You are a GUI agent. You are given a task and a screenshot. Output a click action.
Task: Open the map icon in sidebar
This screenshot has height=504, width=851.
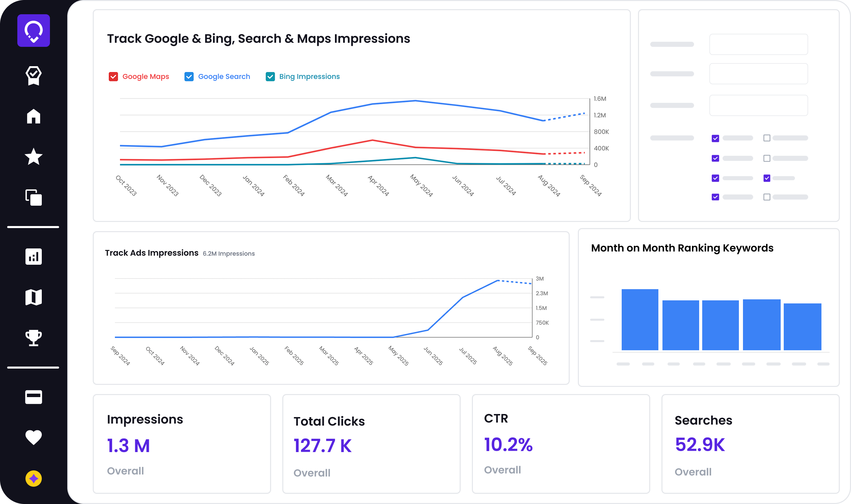click(33, 297)
